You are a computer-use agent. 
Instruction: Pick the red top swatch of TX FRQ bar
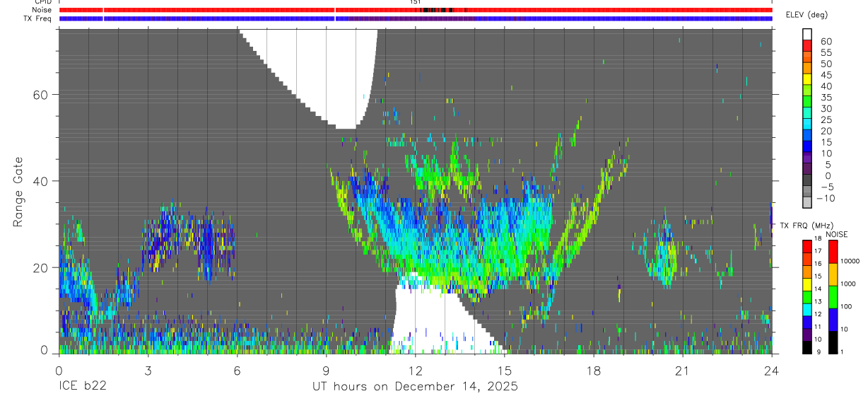[807, 247]
